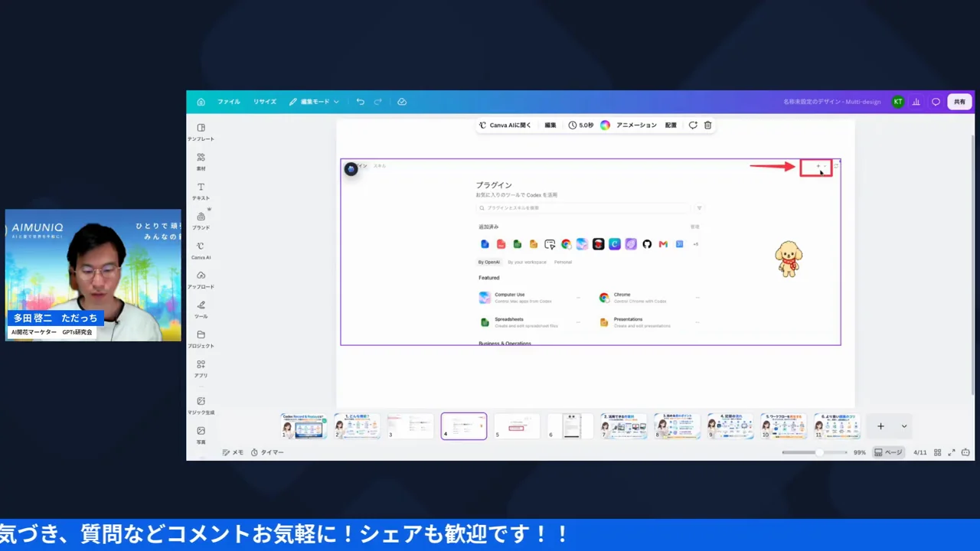
Task: Select page 8 thumbnail
Action: 678,426
